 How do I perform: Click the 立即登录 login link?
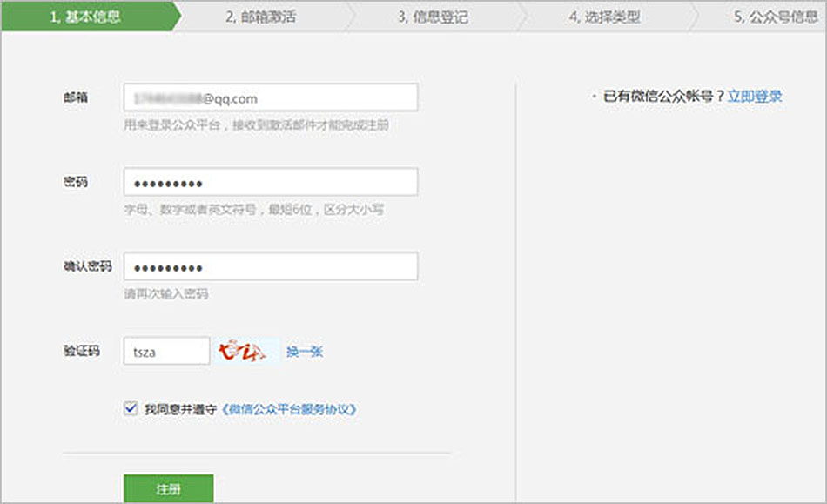(755, 97)
